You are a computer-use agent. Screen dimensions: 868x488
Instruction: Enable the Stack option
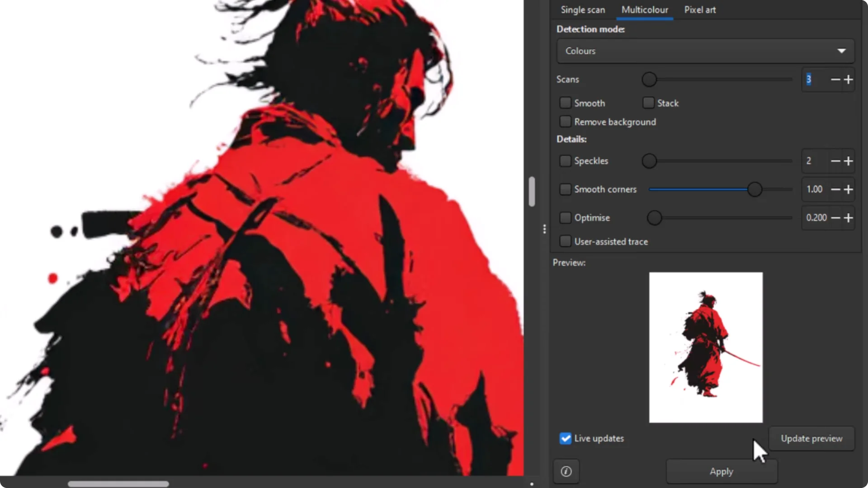[648, 103]
